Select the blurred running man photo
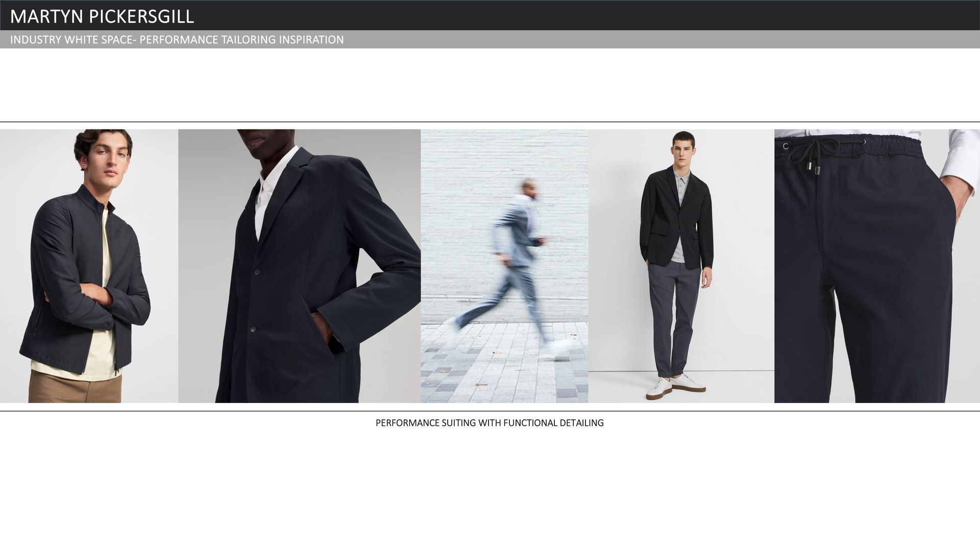The width and height of the screenshot is (980, 551). click(504, 265)
